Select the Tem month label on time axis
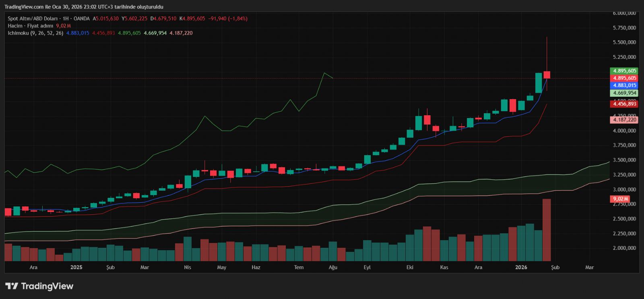 click(x=299, y=267)
